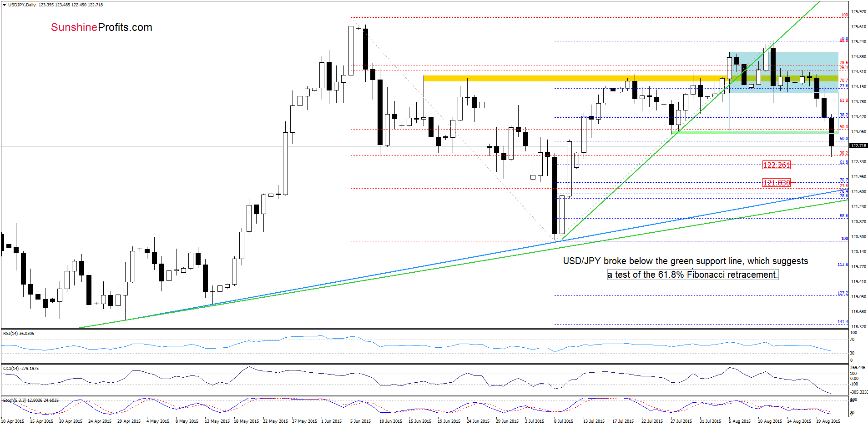This screenshot has width=868, height=425.
Task: Click the USDJPY,Daily chart title
Action: [x=22, y=5]
